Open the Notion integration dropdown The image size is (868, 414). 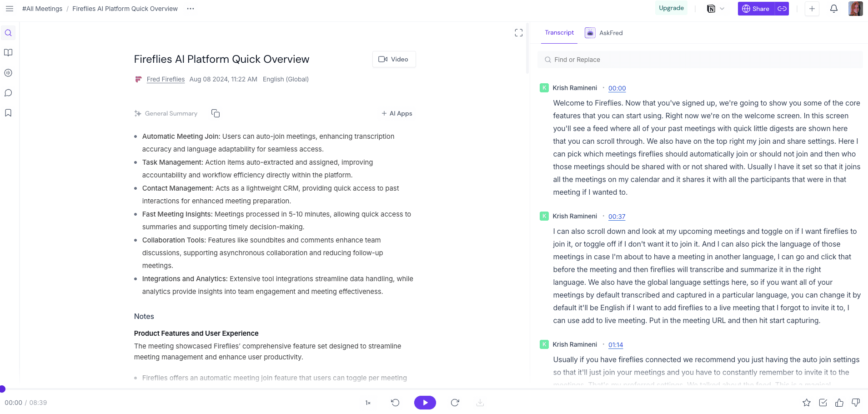click(715, 9)
